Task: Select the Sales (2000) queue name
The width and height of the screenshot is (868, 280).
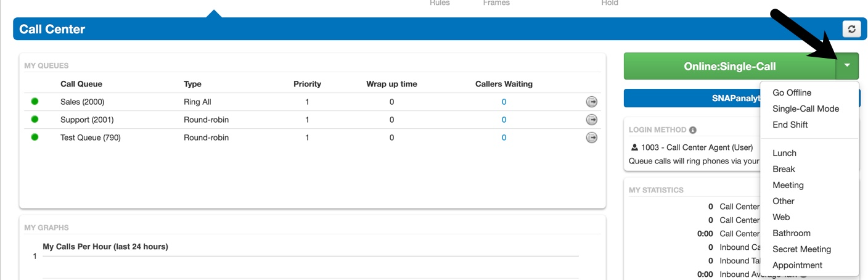Action: point(83,102)
